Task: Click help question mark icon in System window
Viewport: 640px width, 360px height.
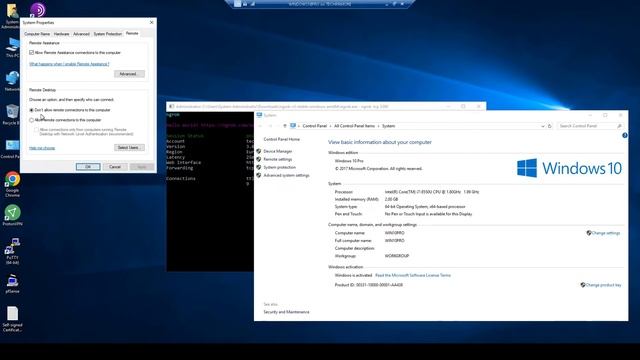Action: coord(624,136)
